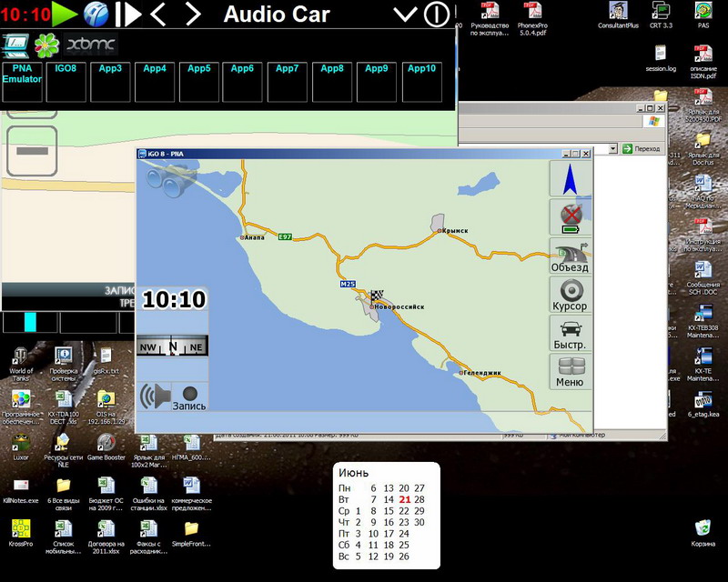Click the blue north arrow navigation icon
The image size is (728, 582).
click(571, 179)
